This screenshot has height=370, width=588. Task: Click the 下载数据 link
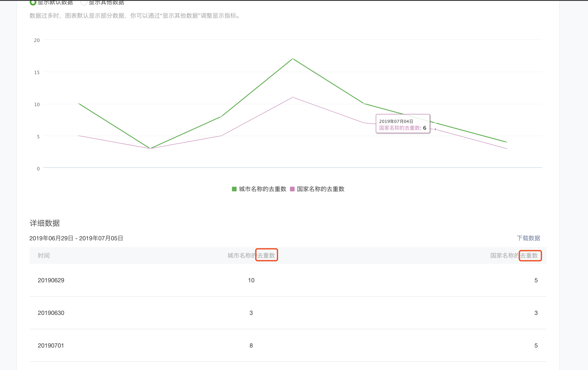[528, 238]
